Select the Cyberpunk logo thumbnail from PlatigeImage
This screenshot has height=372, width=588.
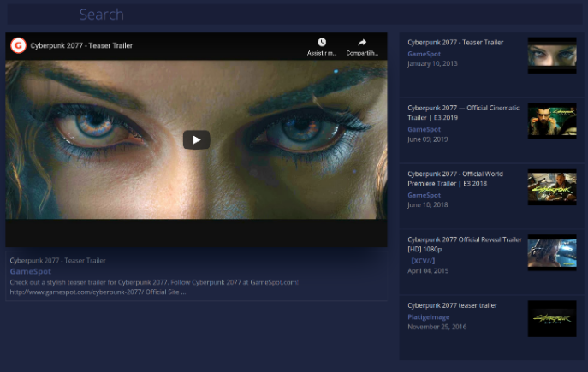point(551,318)
